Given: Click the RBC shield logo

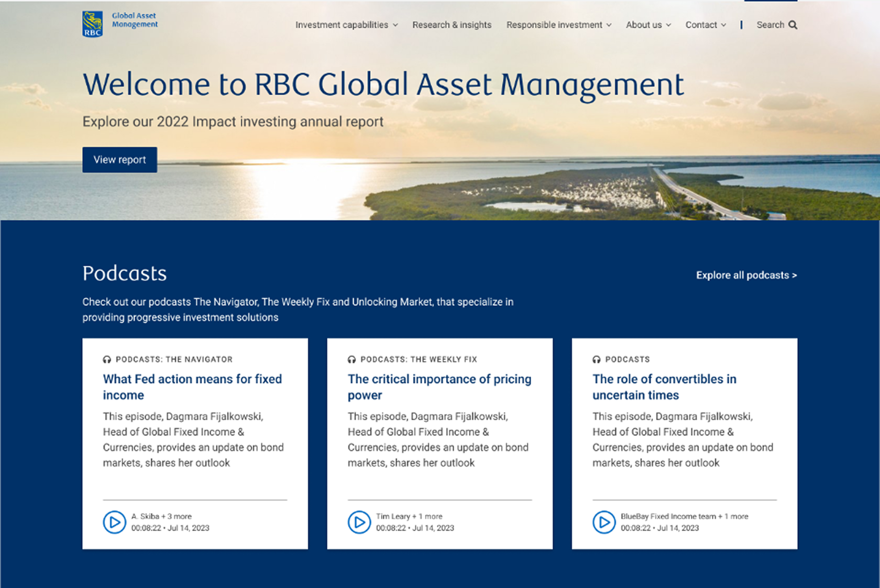Looking at the screenshot, I should click(93, 24).
